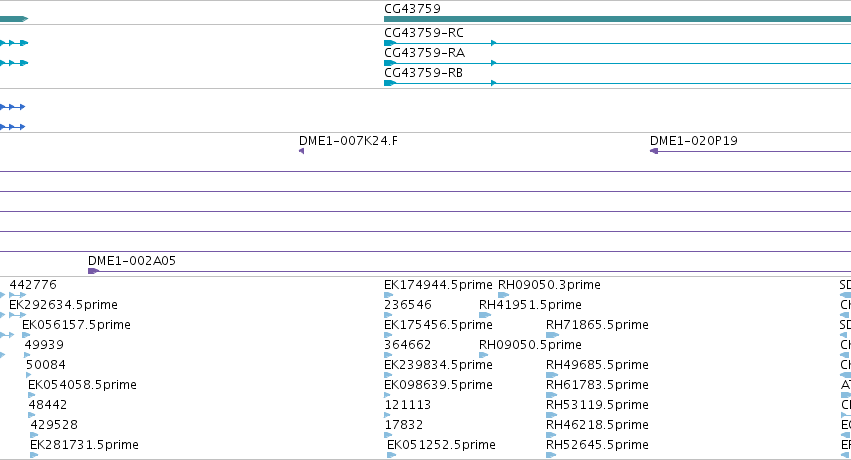
Task: Click the arrow glyph under EK051252.5prime
Action: coord(391,455)
